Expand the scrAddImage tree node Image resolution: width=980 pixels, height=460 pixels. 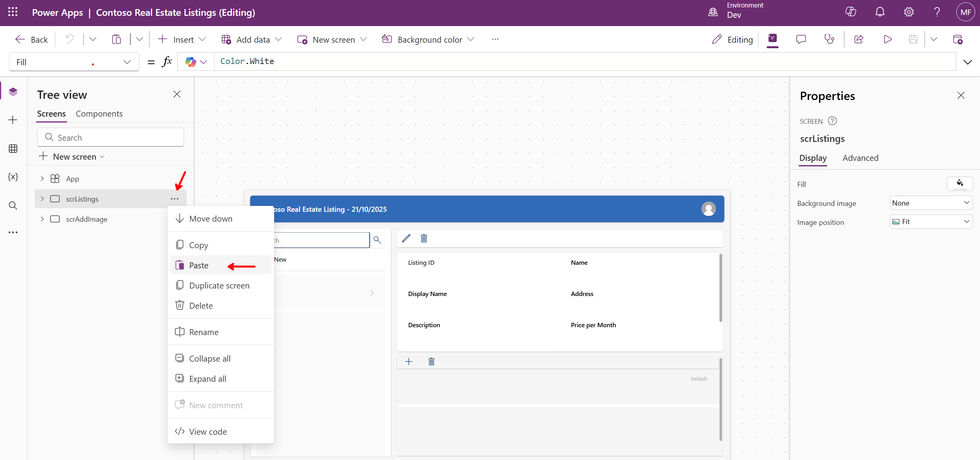point(42,219)
